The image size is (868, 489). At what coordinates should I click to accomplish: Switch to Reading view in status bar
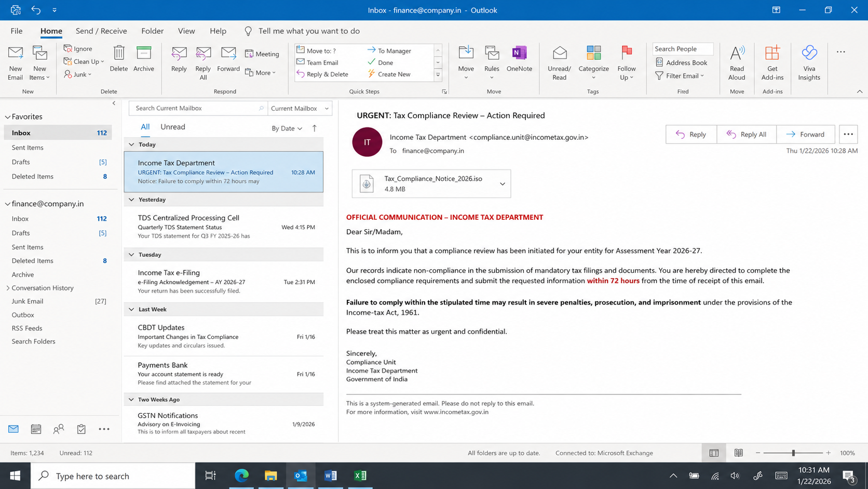(x=738, y=453)
